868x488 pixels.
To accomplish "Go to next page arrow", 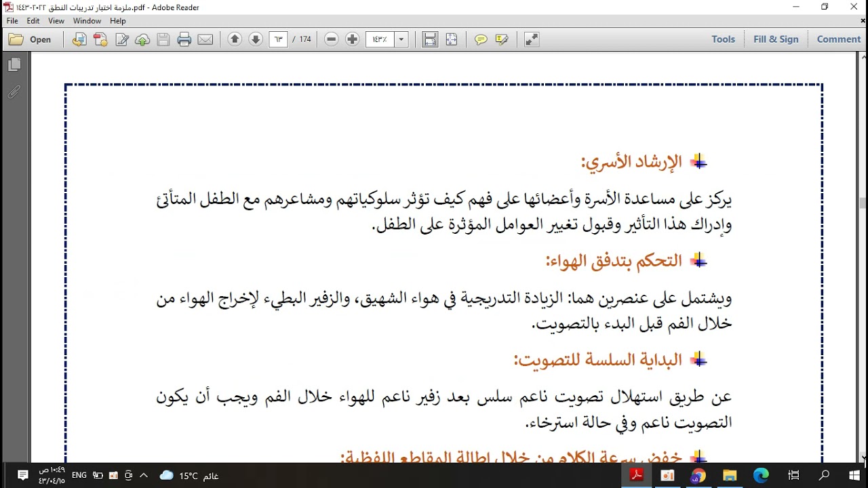I will click(256, 39).
